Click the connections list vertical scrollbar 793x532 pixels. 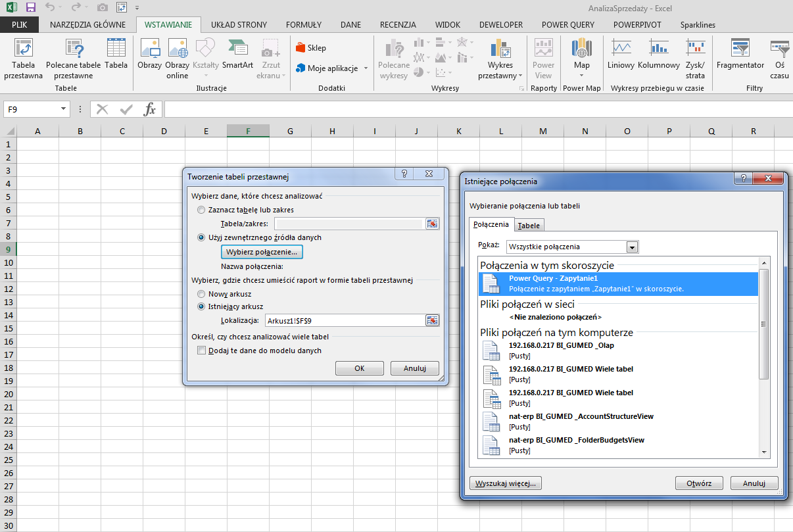(x=763, y=325)
